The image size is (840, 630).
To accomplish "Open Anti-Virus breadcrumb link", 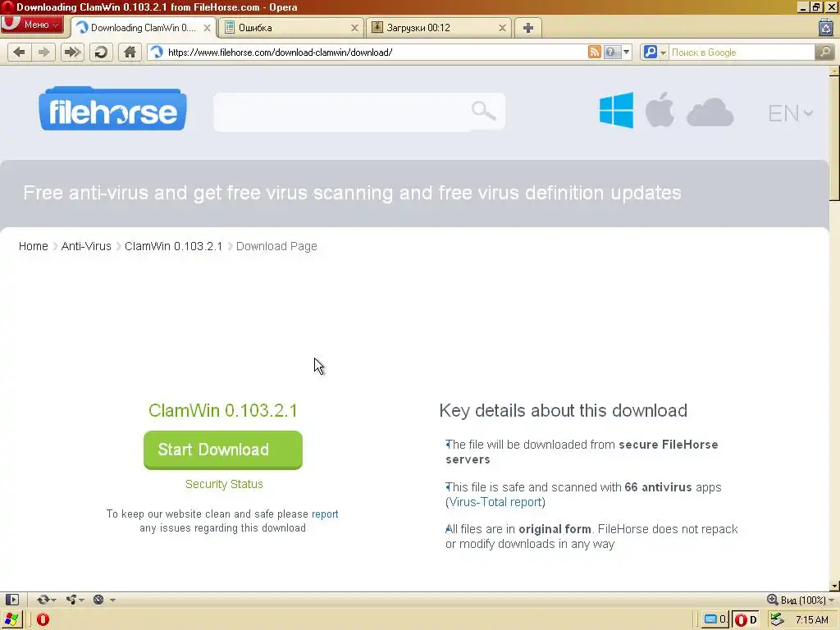I will point(86,246).
